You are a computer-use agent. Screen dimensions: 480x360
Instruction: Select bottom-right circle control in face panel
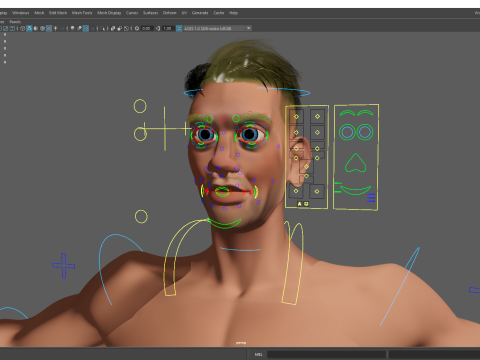point(317,191)
